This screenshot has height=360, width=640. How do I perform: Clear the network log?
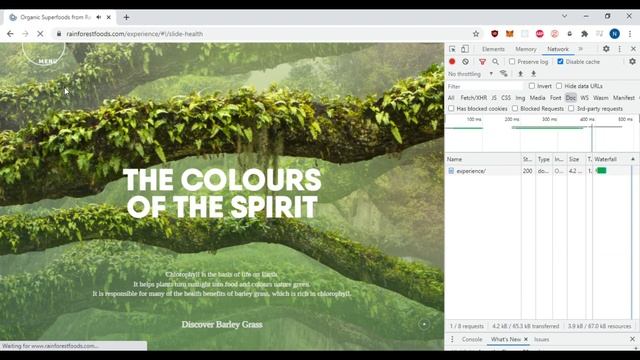[465, 62]
